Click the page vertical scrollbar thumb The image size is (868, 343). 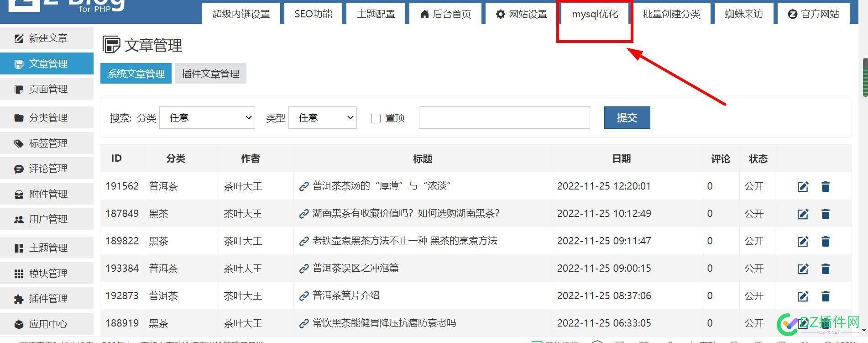865,78
